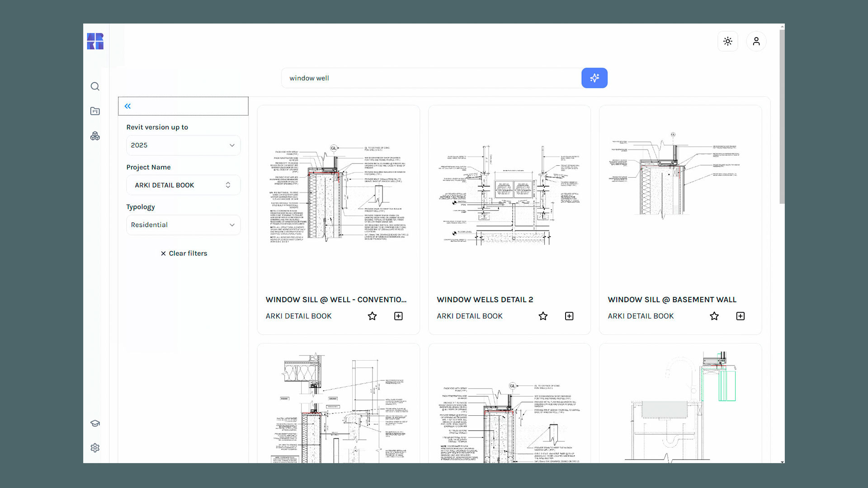The image size is (868, 488).
Task: Add WINDOW SILL @ WELL card to collection
Action: click(398, 316)
